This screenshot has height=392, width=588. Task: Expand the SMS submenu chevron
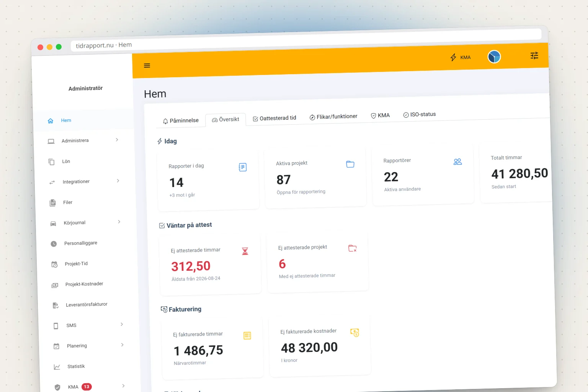click(x=122, y=324)
